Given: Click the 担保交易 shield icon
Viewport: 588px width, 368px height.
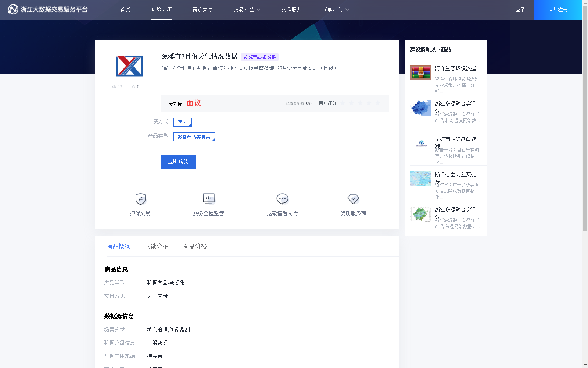Looking at the screenshot, I should (x=140, y=199).
